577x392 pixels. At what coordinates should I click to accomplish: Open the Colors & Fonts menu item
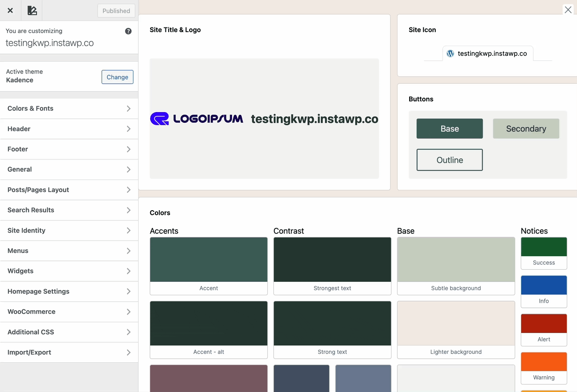[69, 108]
